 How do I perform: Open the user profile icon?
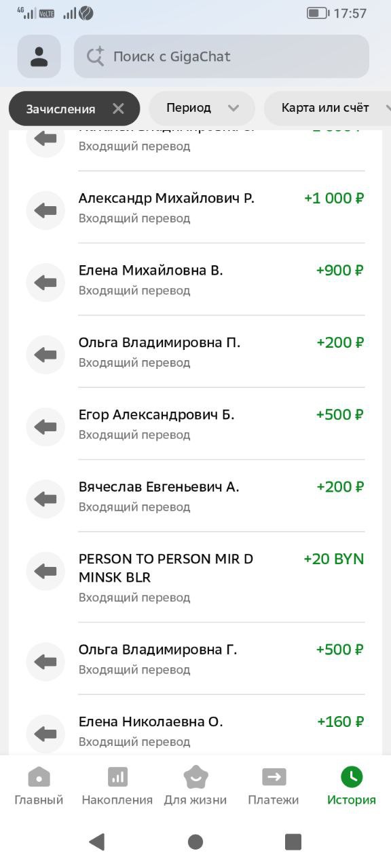39,56
